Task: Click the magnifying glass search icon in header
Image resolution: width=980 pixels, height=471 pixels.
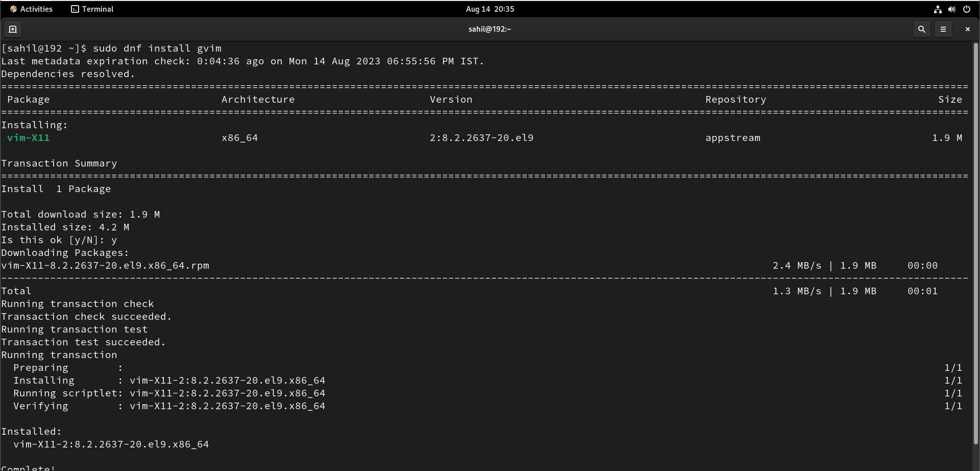Action: 921,29
